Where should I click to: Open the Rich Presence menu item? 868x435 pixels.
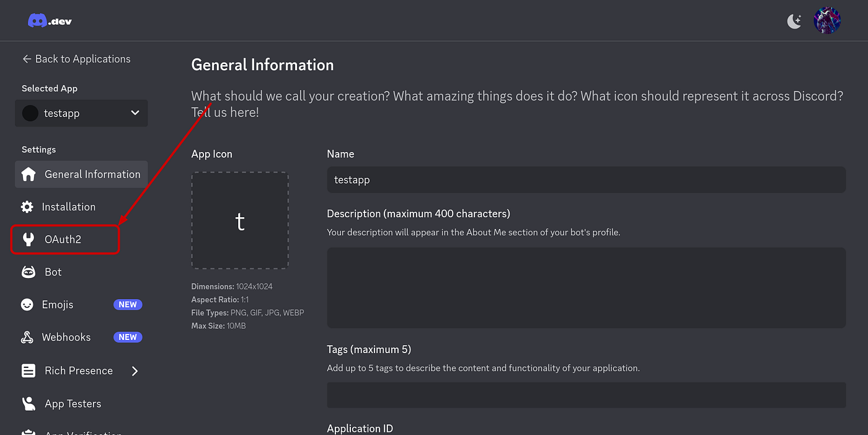coord(78,370)
